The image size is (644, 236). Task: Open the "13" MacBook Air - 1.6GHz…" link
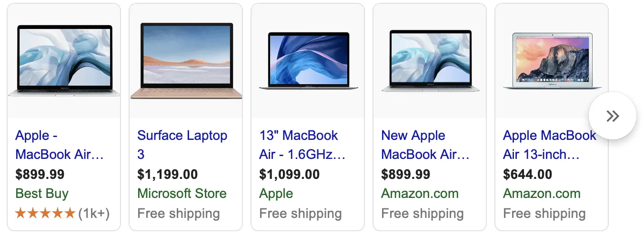point(302,145)
